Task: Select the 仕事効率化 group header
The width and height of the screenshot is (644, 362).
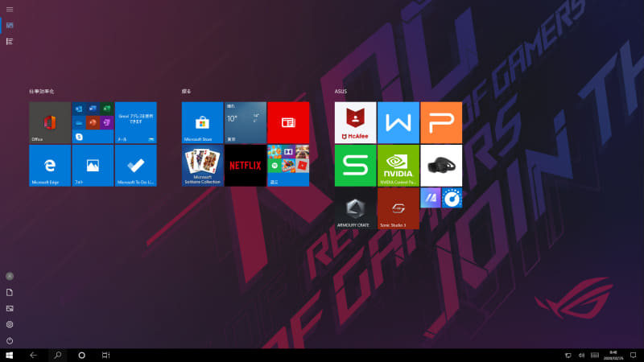Action: click(42, 91)
